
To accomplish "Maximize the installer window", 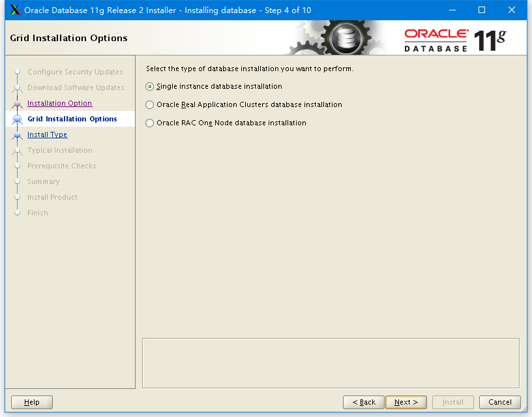I will point(482,10).
